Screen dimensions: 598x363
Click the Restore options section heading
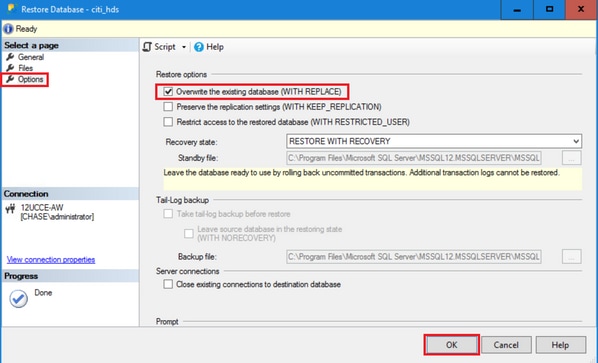click(182, 74)
